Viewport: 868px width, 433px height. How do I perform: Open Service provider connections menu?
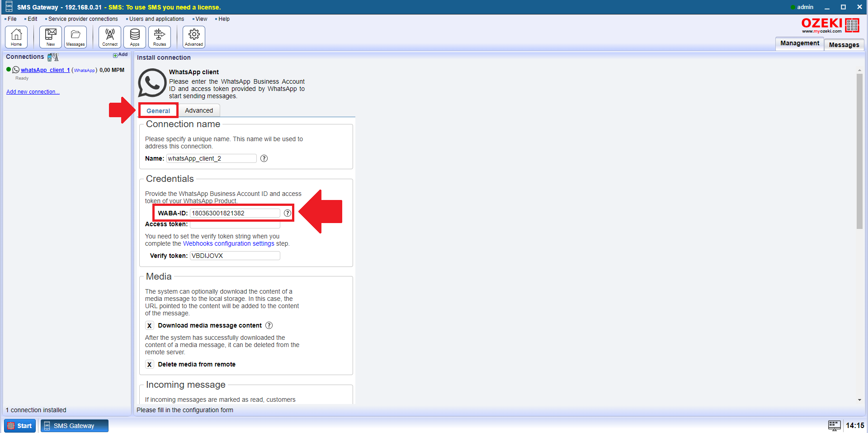82,19
